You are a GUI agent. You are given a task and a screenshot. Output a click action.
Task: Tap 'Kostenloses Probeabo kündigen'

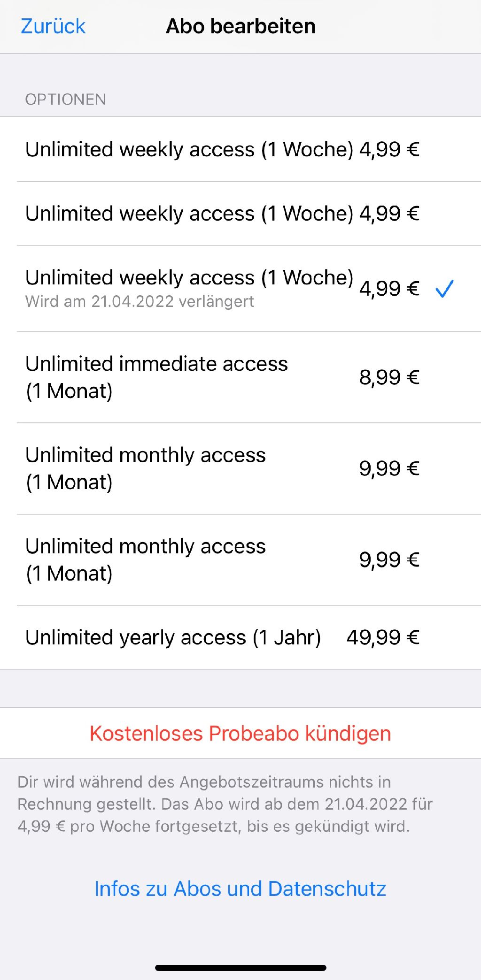coord(240,733)
